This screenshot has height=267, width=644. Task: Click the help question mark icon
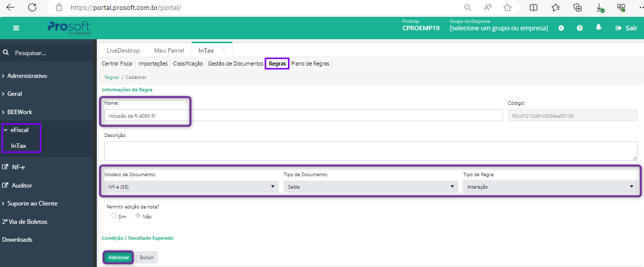click(579, 28)
